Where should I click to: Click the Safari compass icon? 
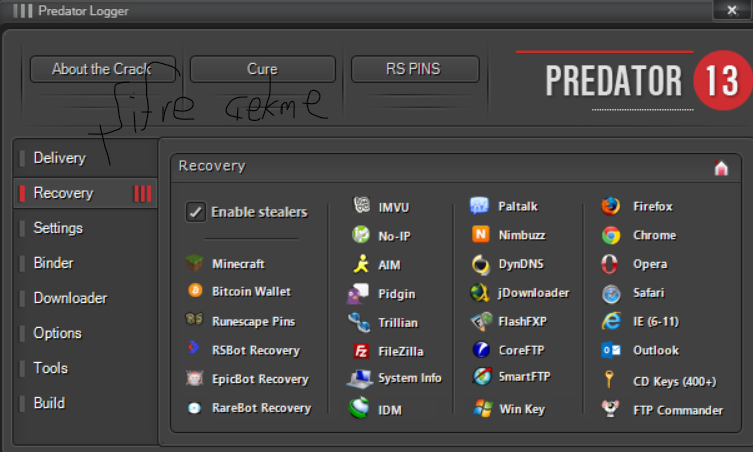611,294
